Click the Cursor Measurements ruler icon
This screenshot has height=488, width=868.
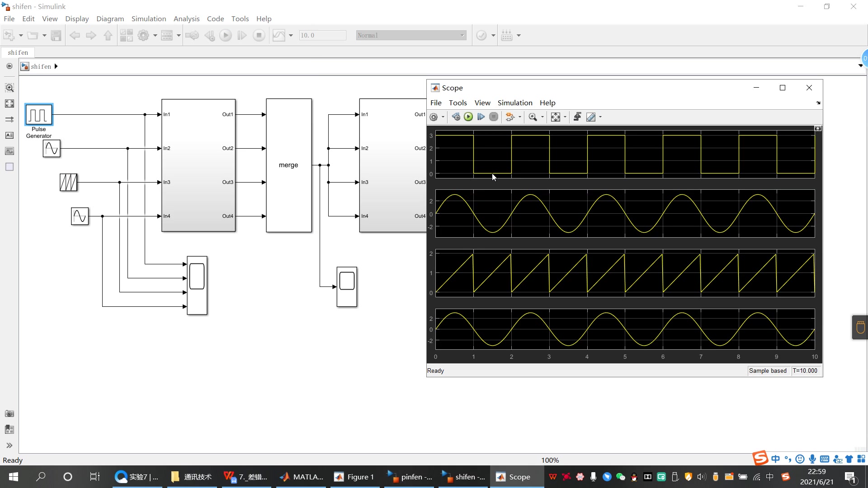tap(591, 117)
